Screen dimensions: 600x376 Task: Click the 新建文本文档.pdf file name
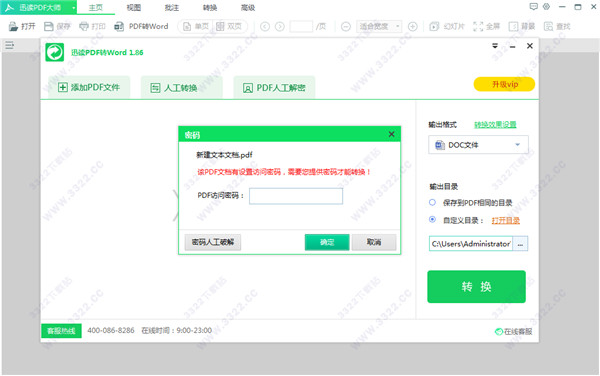coord(224,155)
